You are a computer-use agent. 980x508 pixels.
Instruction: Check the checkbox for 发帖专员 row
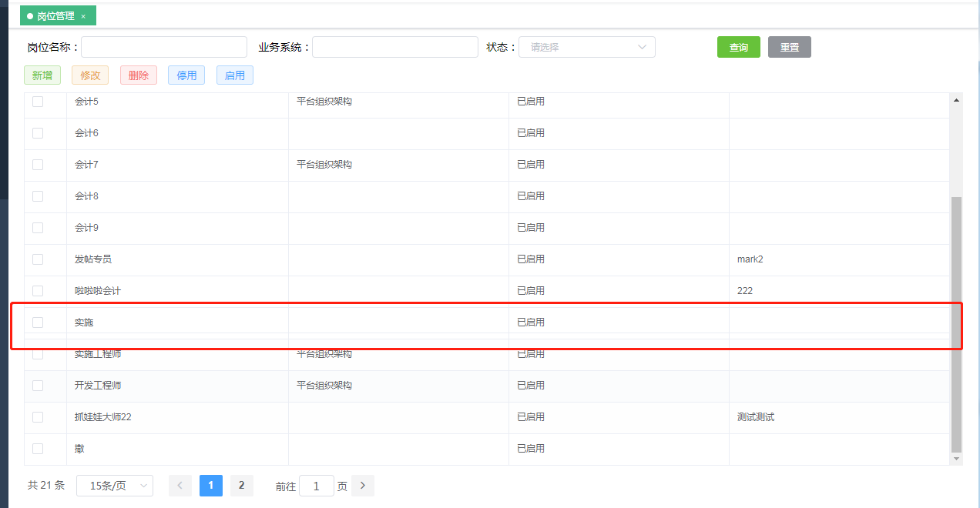pyautogui.click(x=37, y=259)
